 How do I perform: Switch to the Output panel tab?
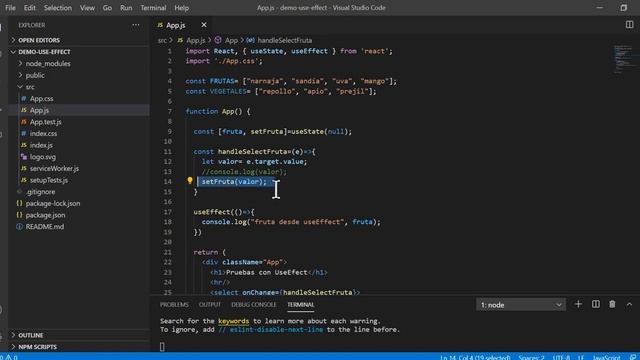(x=210, y=304)
